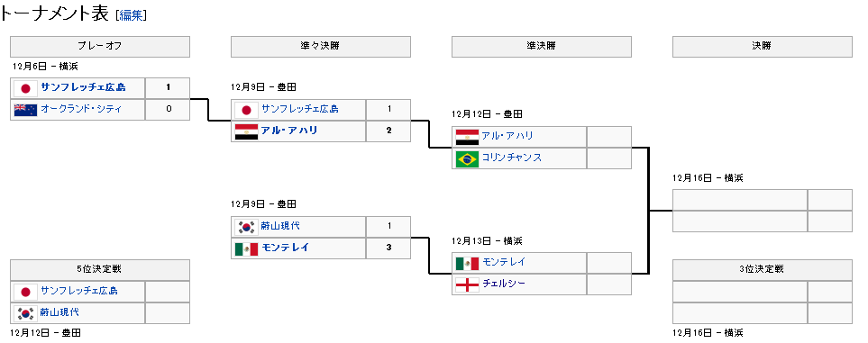Click the 準々決勝 column header
This screenshot has width=868, height=343.
point(321,47)
